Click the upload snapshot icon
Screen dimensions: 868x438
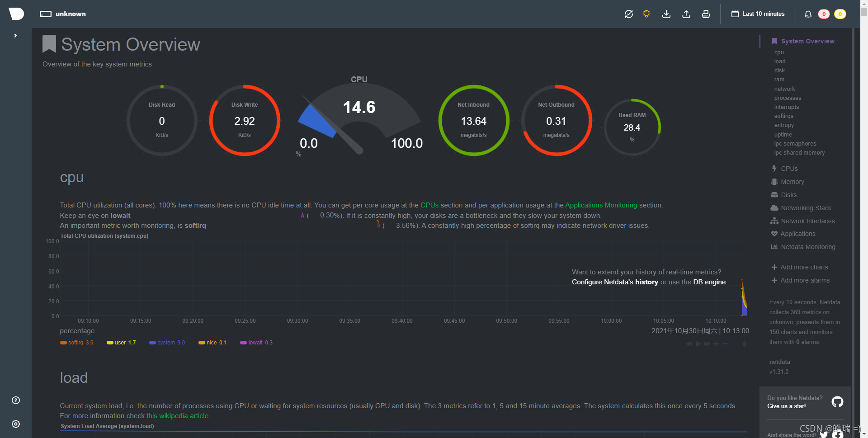click(x=686, y=14)
